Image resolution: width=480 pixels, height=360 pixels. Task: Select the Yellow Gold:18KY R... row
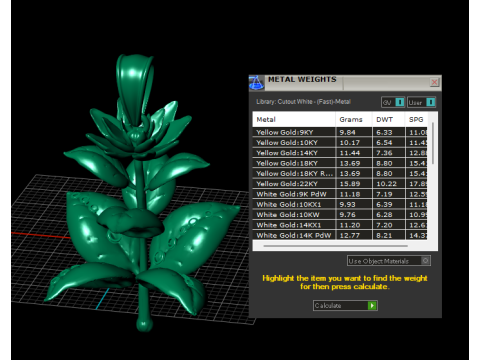tap(340, 173)
